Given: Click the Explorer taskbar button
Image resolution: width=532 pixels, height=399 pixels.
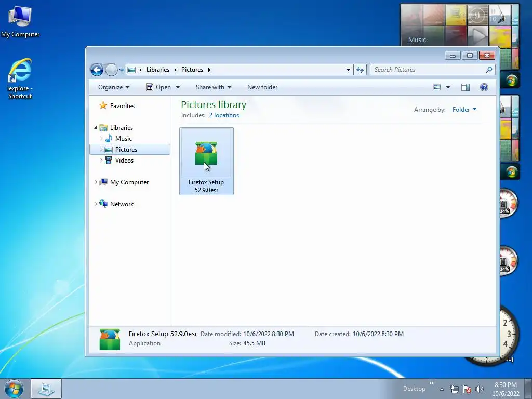Looking at the screenshot, I should click(x=46, y=389).
